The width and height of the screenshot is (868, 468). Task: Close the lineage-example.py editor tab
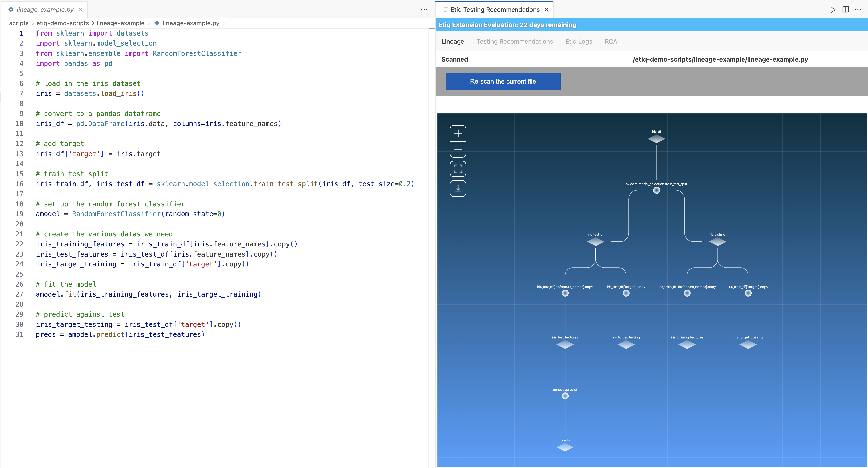pyautogui.click(x=81, y=9)
